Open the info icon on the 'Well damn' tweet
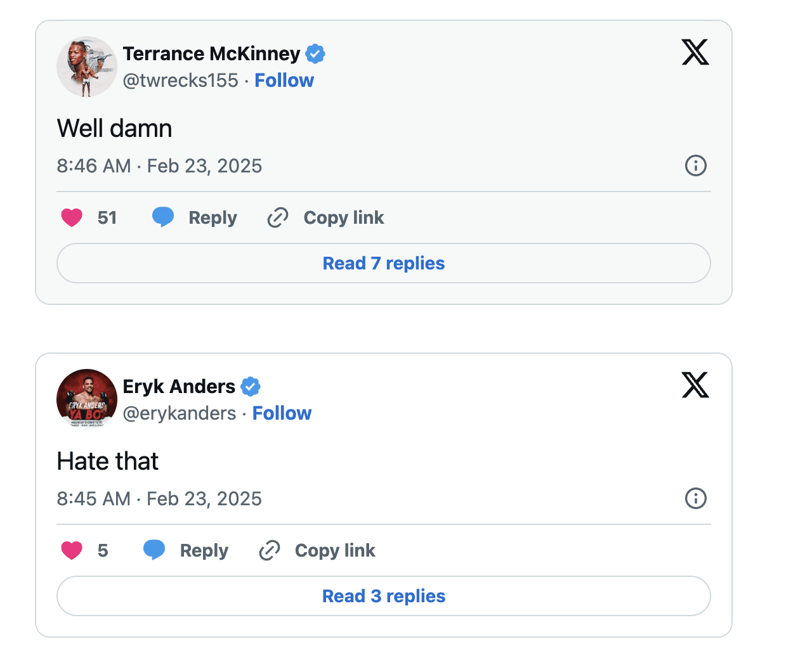 pos(696,165)
